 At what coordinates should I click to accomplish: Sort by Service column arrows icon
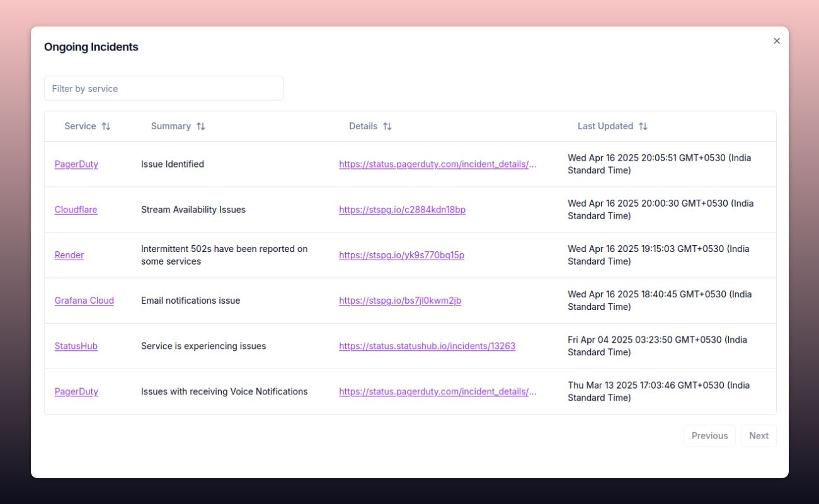click(106, 126)
